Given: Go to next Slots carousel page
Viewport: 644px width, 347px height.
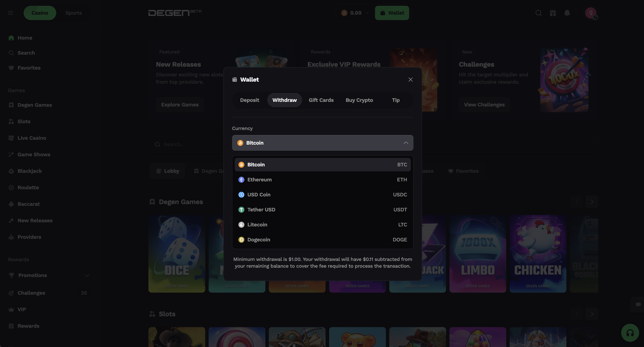Looking at the screenshot, I should (x=592, y=314).
